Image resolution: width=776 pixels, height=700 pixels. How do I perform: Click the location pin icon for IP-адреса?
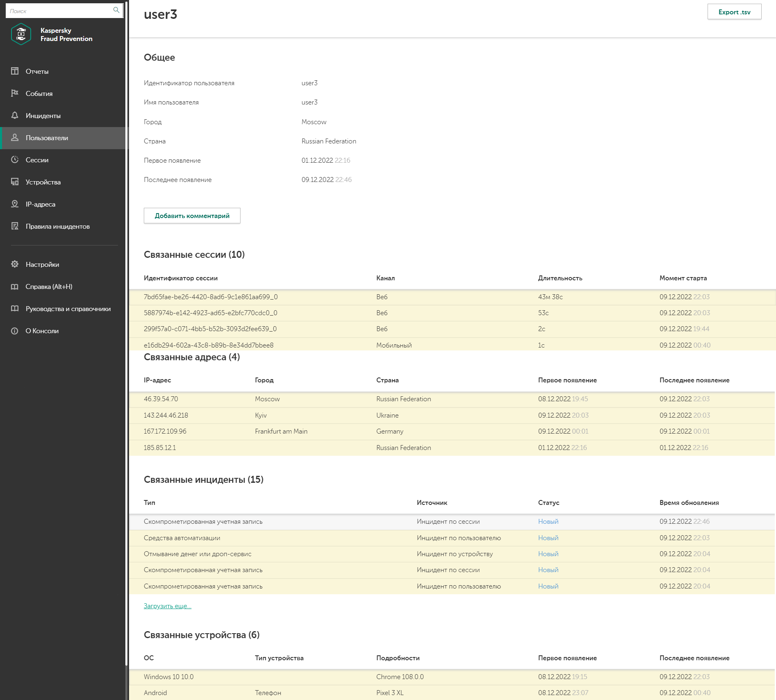point(15,204)
